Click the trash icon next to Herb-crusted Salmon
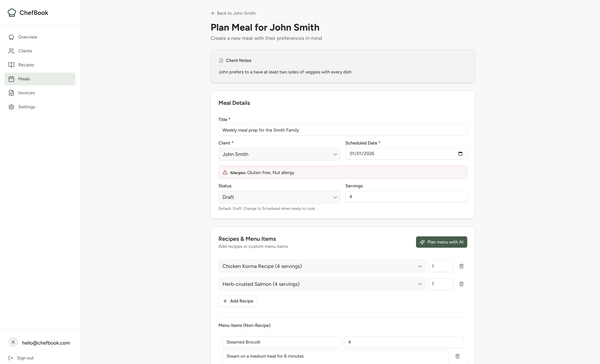 point(462,284)
